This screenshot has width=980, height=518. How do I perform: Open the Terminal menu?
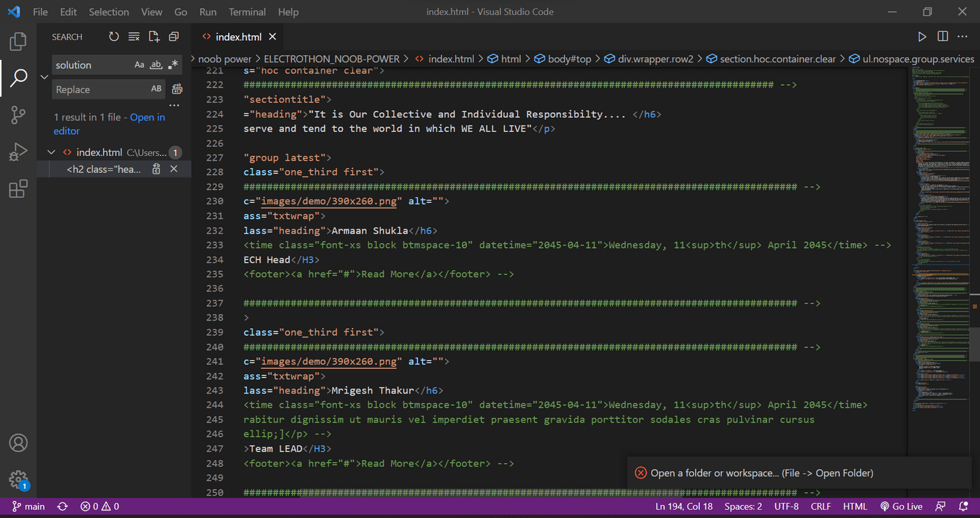(247, 12)
